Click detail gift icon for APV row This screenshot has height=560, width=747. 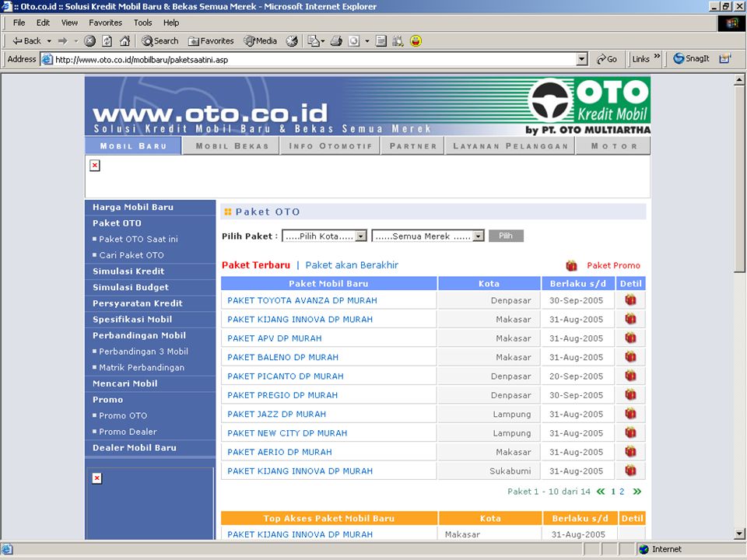pyautogui.click(x=631, y=338)
